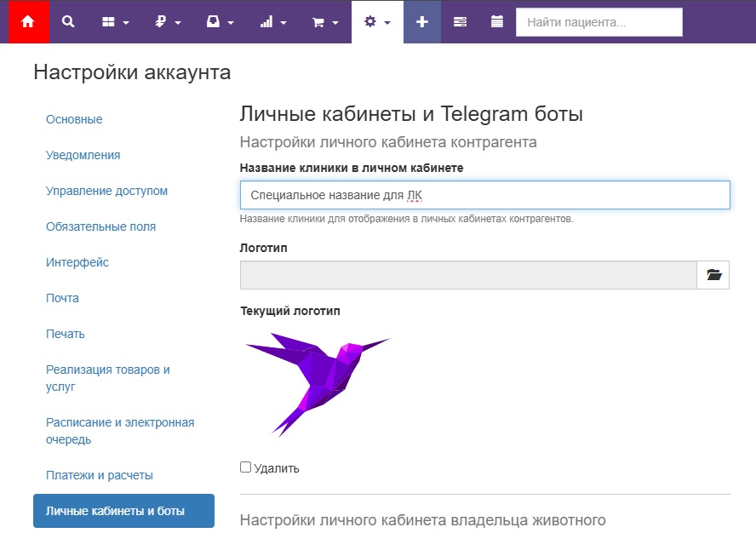
Task: Click the red home icon
Action: click(x=28, y=22)
